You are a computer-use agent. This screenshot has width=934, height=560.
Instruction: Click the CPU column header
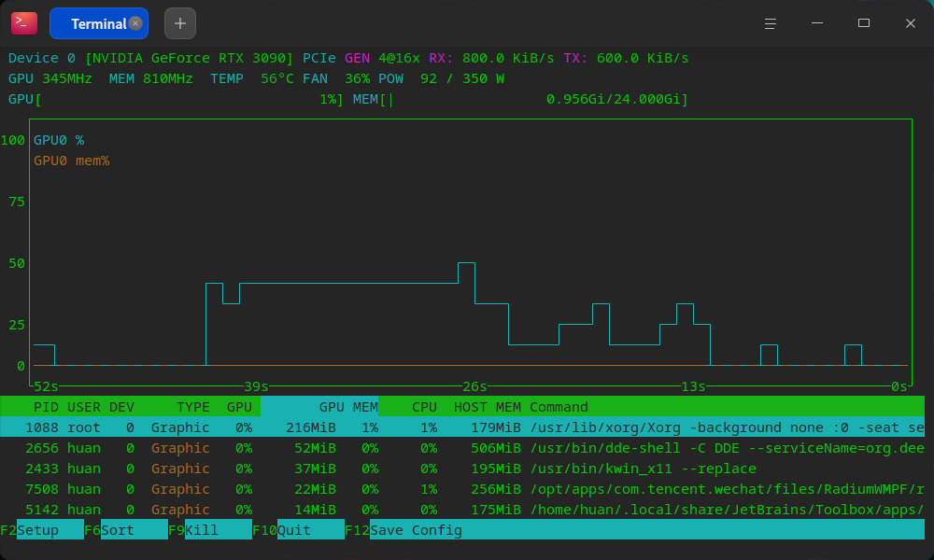[x=424, y=407]
